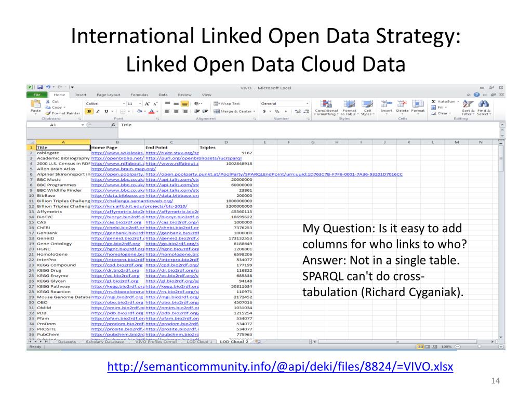The height and width of the screenshot is (399, 532).
Task: Click the Format as Table icon
Action: coord(349,108)
